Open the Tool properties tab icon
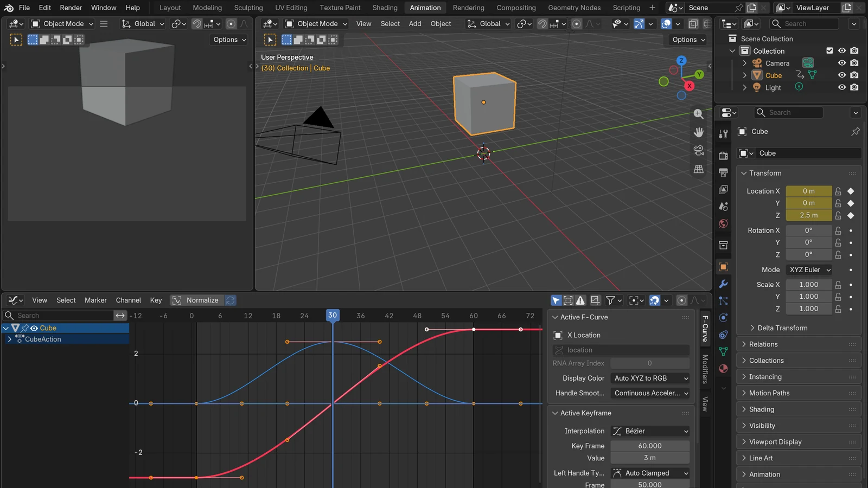The image size is (868, 488). click(x=723, y=134)
